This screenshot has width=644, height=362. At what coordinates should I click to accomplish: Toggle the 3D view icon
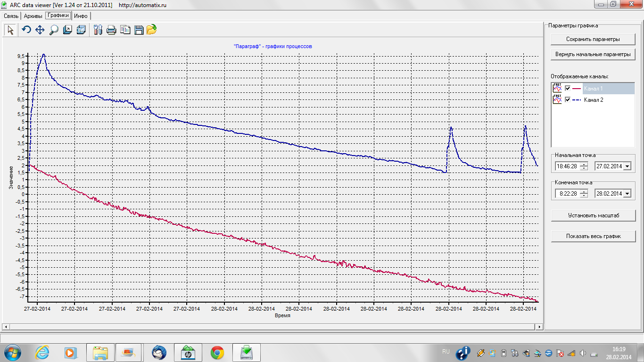click(81, 30)
